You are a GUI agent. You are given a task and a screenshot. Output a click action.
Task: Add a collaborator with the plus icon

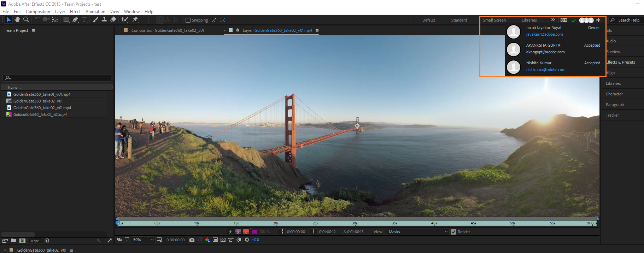tap(598, 20)
